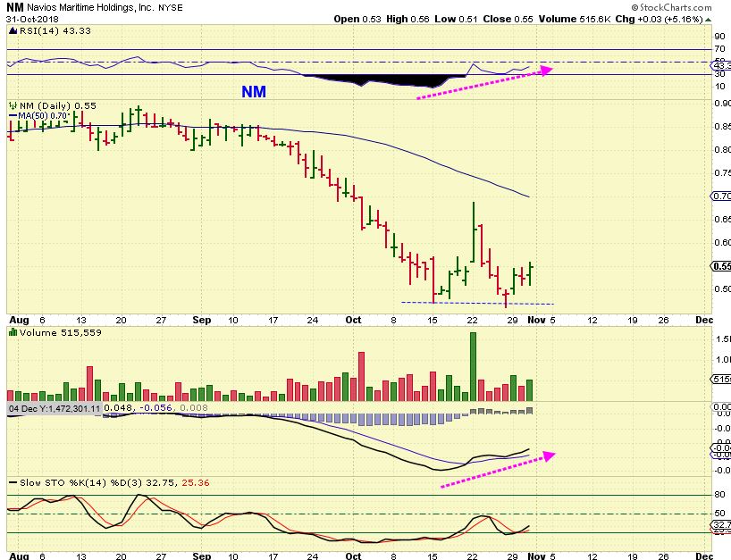731x560 pixels.
Task: Click the Volume 515,559 panel label
Action: (x=60, y=332)
